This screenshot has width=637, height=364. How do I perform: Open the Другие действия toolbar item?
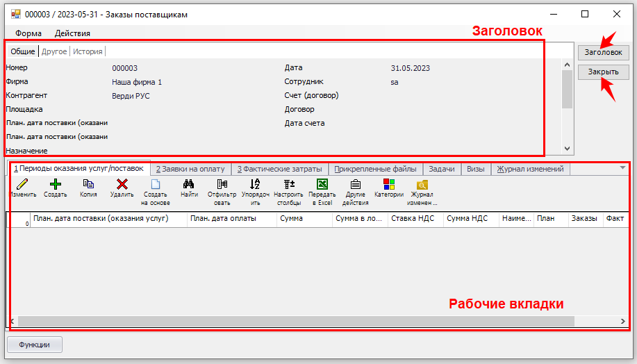coord(355,185)
